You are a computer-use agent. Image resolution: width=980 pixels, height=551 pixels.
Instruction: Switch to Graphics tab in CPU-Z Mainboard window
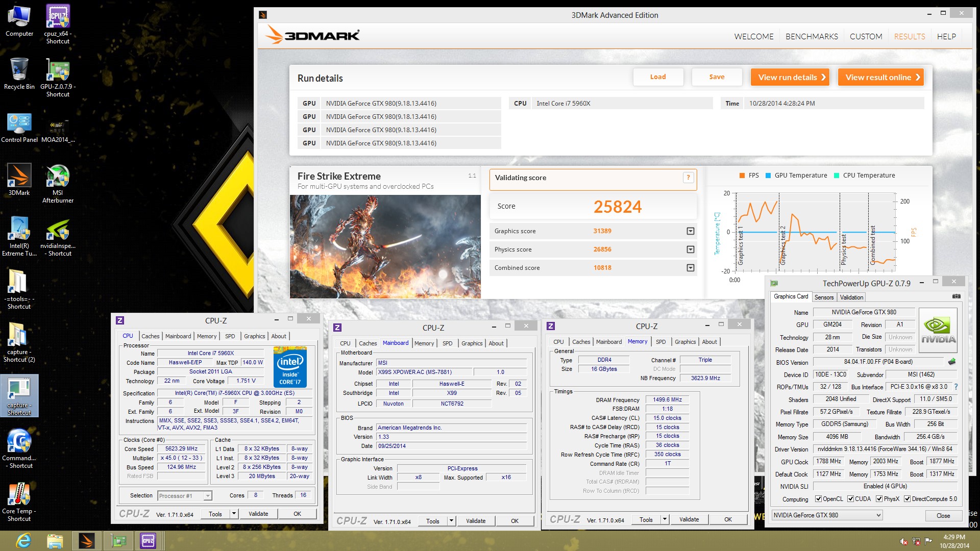tap(472, 343)
